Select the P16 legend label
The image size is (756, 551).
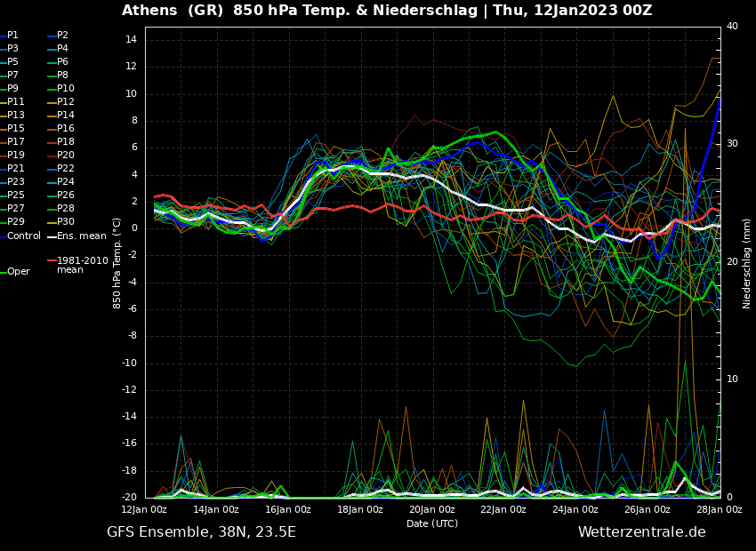coord(65,129)
